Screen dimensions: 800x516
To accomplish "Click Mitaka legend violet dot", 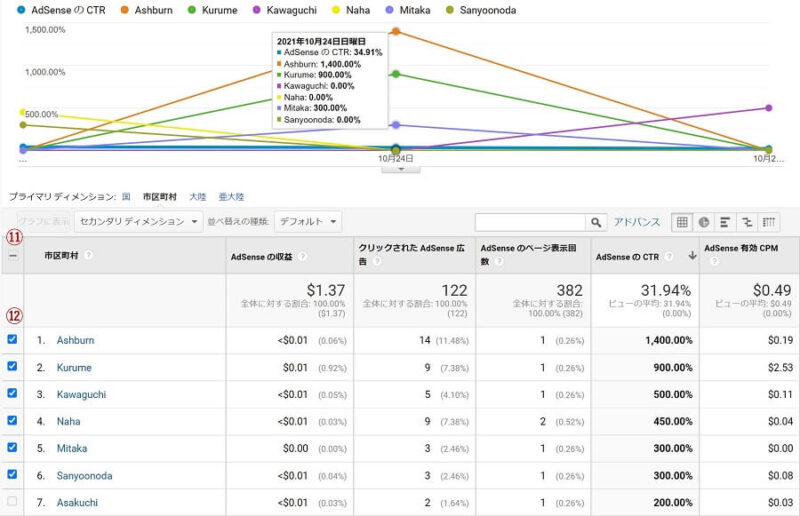I will coord(389,10).
